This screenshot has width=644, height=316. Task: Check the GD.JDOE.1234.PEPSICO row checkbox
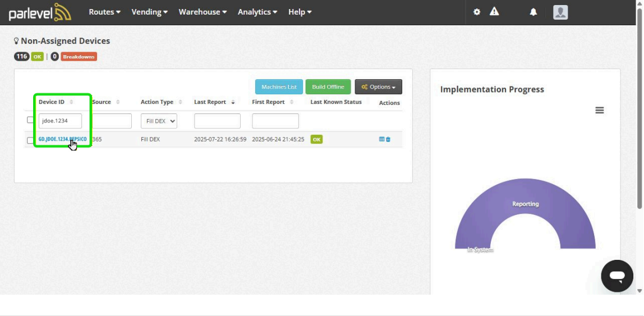point(30,140)
